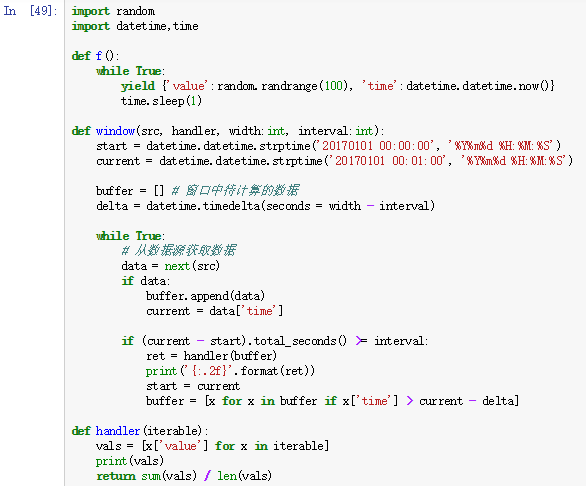Click the total_seconds() comparison line
This screenshot has height=486, width=586.
point(275,341)
